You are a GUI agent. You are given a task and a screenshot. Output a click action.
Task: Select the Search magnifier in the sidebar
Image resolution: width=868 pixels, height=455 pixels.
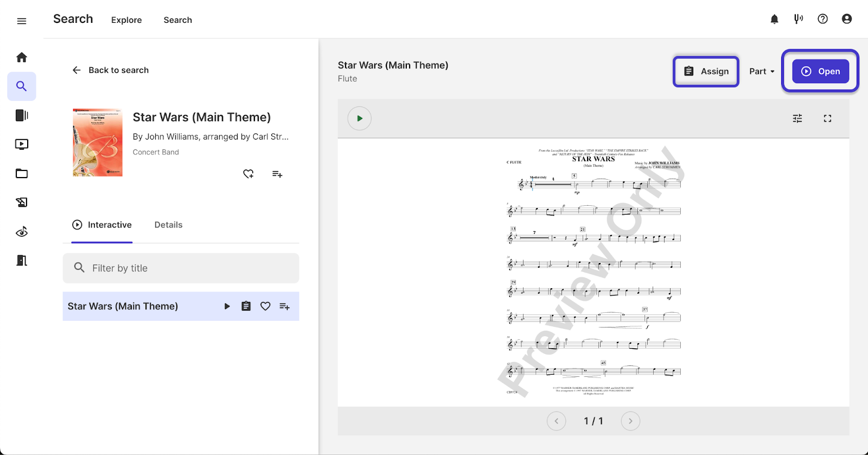tap(22, 86)
